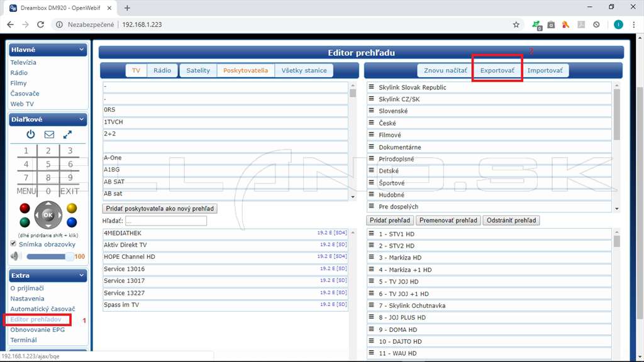This screenshot has height=362, width=644.
Task: Click remote number 5 key
Action: (48, 164)
